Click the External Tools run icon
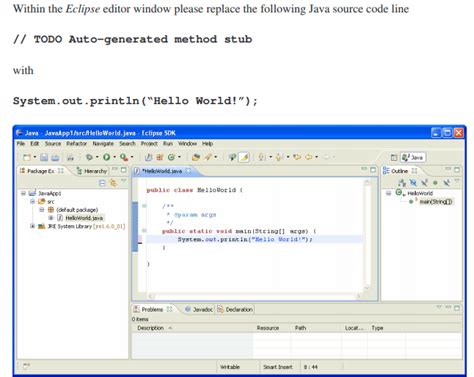Image resolution: width=474 pixels, height=377 pixels. (x=124, y=157)
